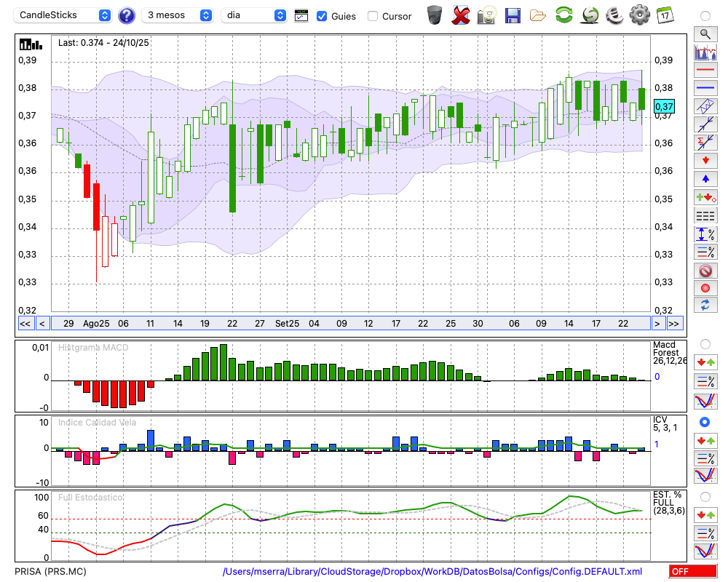Take a chart snapshot with the camera icon
Screen dimensions: 728x582
pyautogui.click(x=486, y=15)
